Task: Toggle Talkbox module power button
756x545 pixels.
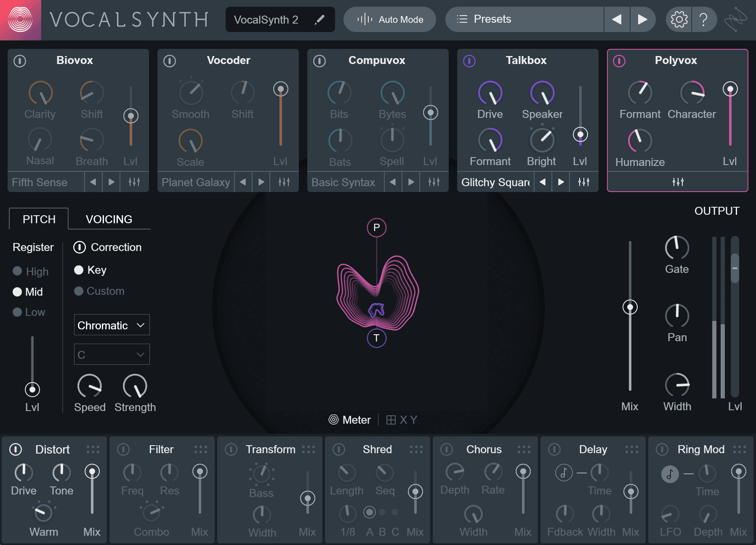Action: point(469,61)
